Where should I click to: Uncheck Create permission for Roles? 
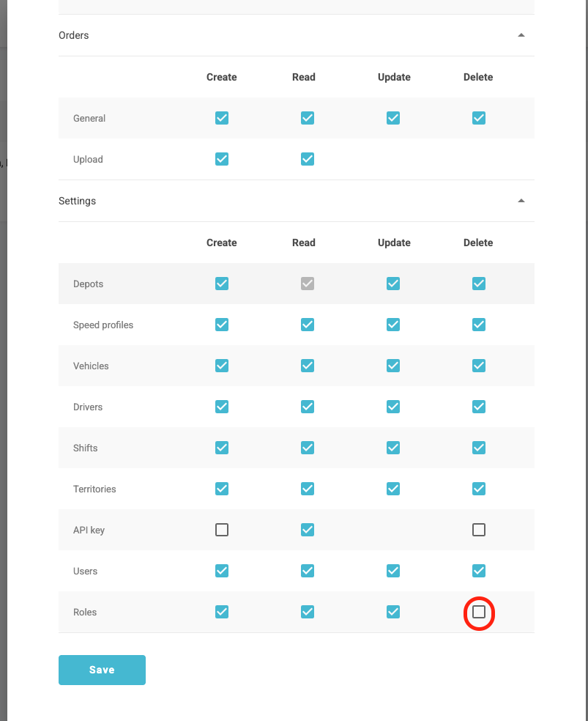pos(222,612)
